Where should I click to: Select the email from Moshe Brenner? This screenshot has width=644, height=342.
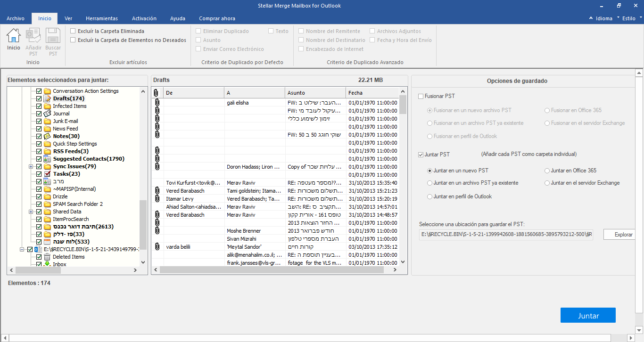click(x=275, y=231)
